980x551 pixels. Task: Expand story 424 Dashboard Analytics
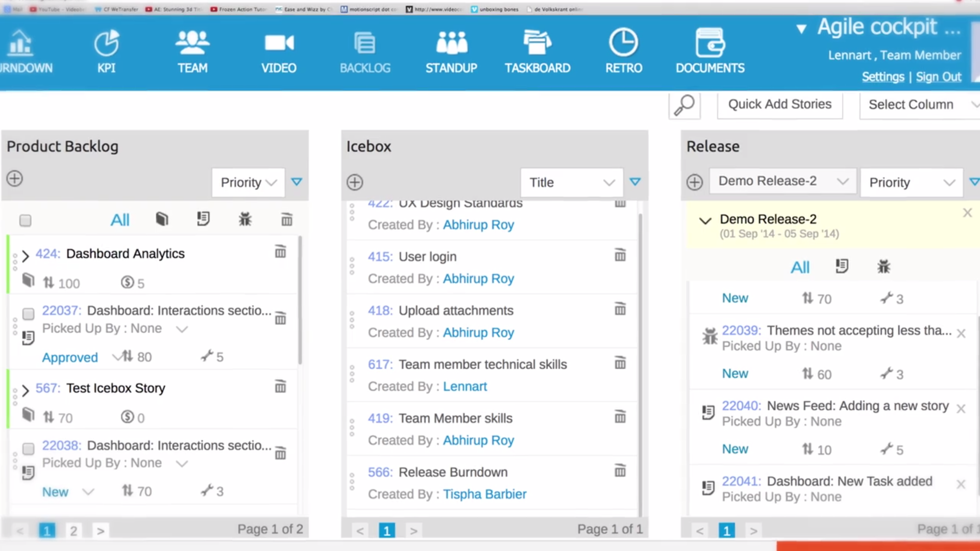(x=26, y=255)
